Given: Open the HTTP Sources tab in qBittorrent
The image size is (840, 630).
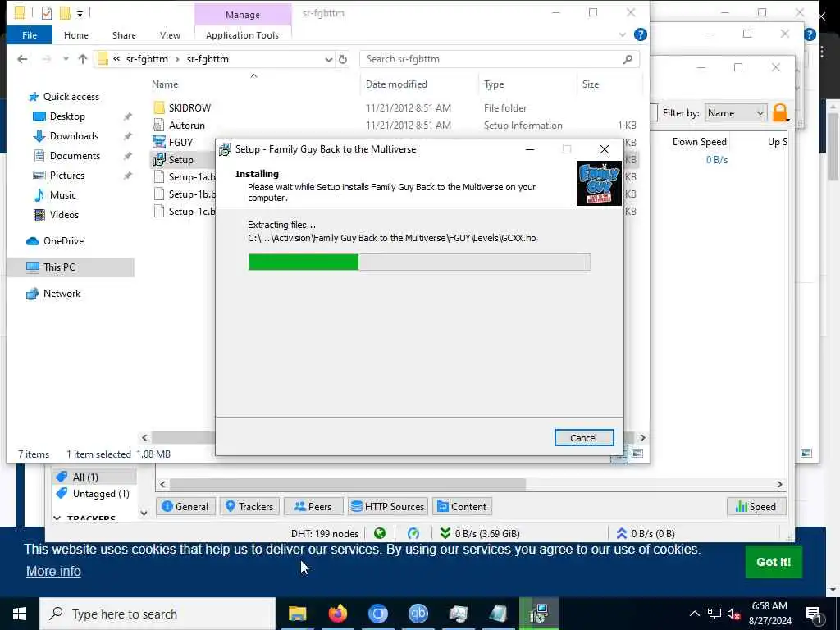Looking at the screenshot, I should click(x=388, y=506).
